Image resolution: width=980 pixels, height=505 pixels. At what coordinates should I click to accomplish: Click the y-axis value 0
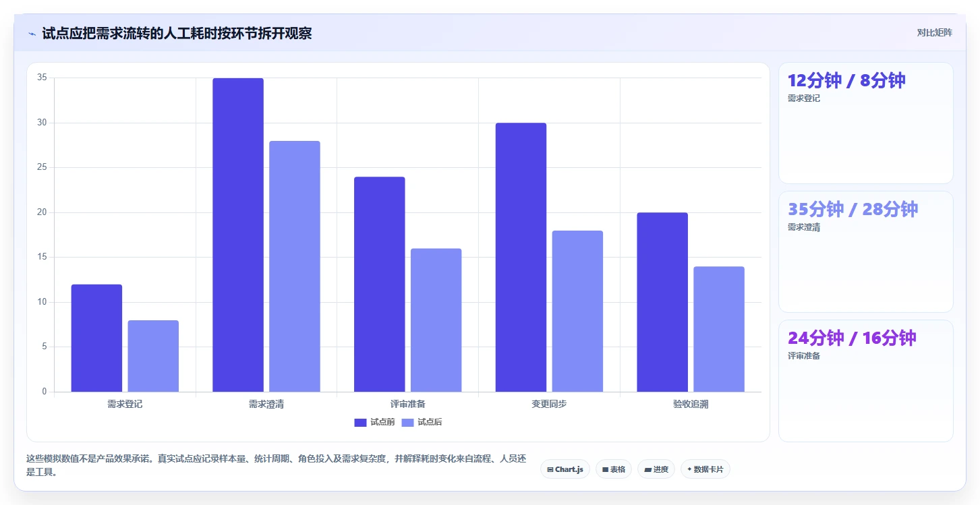(45, 392)
